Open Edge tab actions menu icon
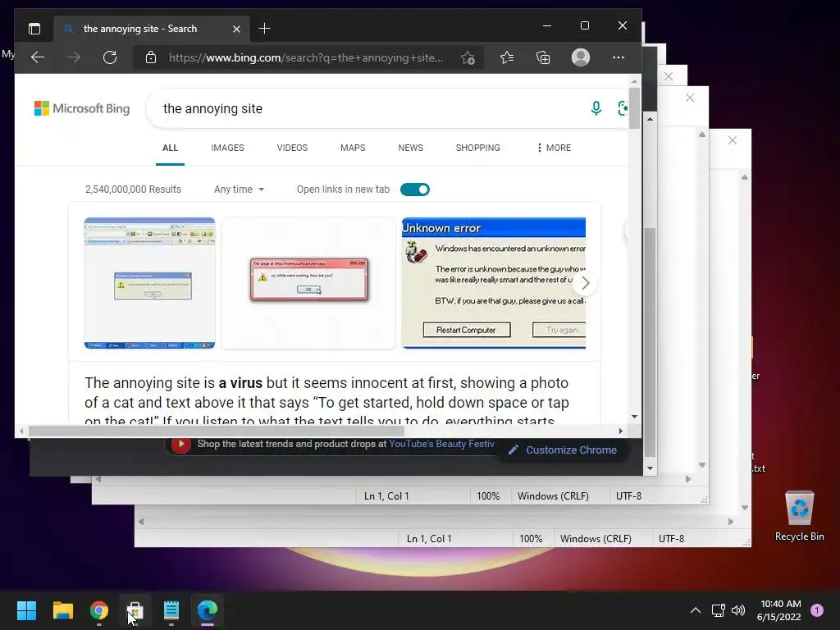840x630 pixels. click(34, 29)
